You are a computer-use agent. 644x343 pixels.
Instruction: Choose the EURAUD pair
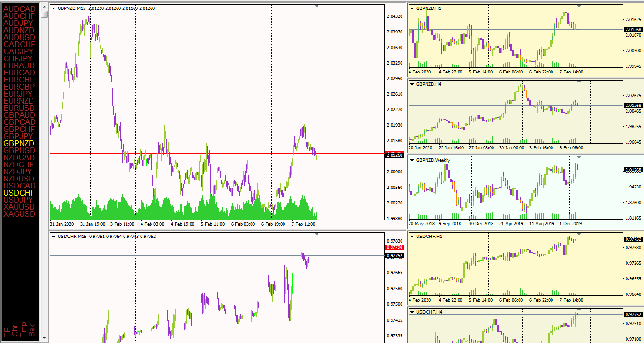tap(19, 65)
